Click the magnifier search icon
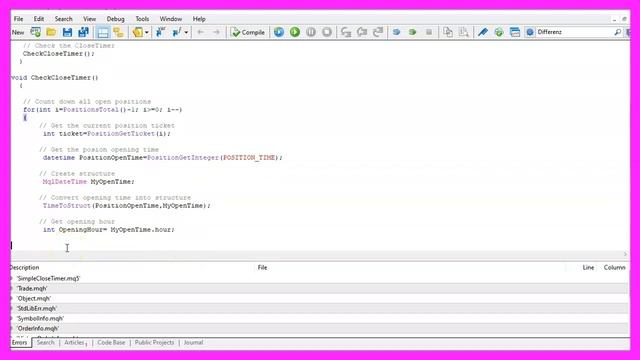 [618, 32]
